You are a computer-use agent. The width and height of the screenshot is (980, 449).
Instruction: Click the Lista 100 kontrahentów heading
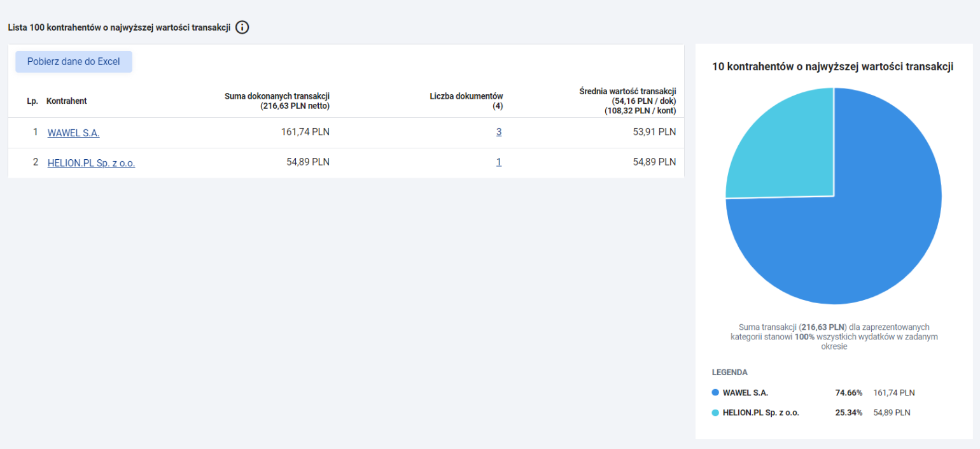click(119, 27)
